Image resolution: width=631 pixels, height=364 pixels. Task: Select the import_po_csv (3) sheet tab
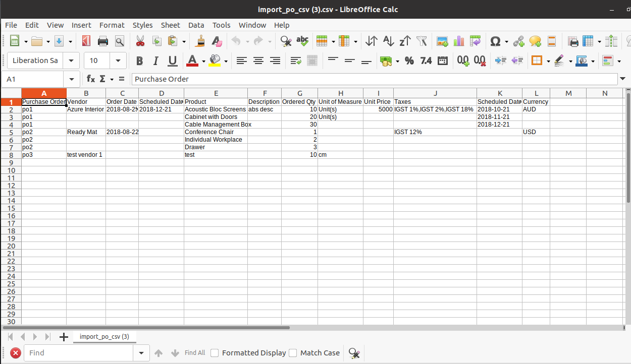[x=104, y=336]
